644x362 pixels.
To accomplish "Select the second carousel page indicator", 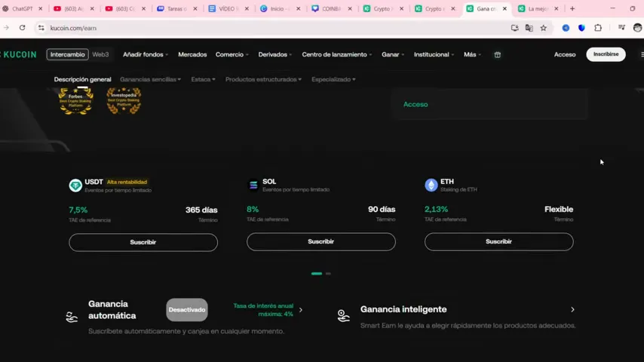I will [328, 274].
